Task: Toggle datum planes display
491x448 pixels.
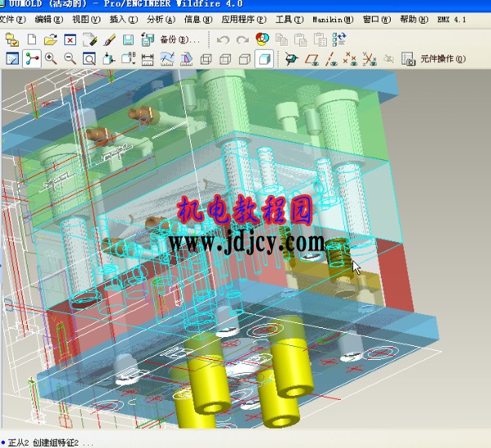Action: point(312,59)
